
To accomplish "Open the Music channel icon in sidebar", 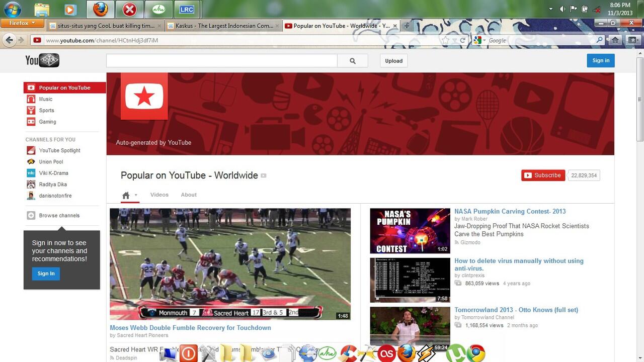I will pyautogui.click(x=31, y=99).
